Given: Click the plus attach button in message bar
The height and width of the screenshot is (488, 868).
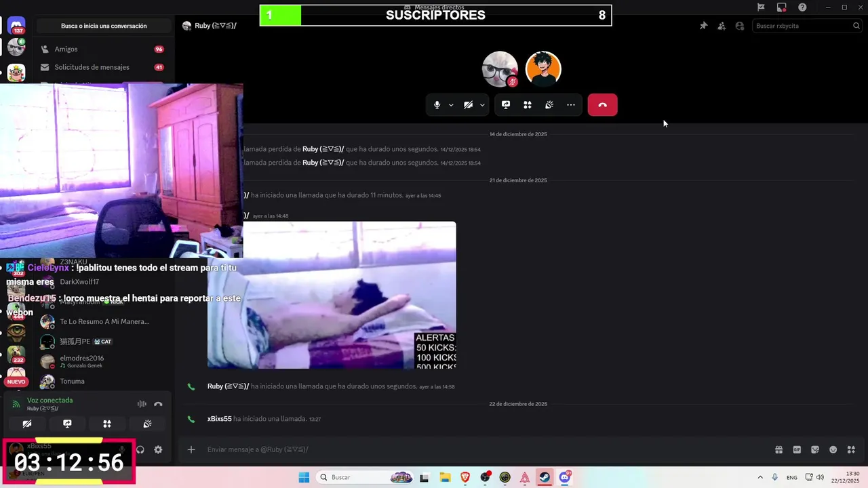Looking at the screenshot, I should [191, 449].
